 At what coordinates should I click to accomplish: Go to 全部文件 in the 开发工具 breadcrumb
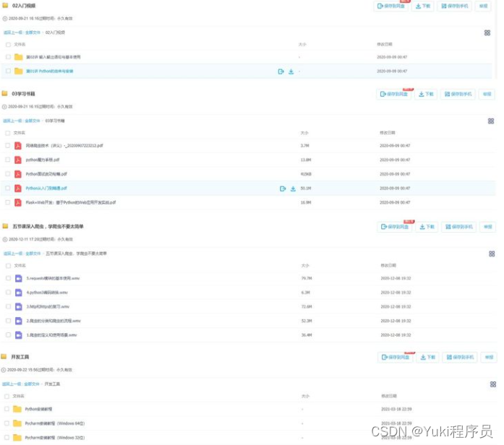click(x=32, y=384)
